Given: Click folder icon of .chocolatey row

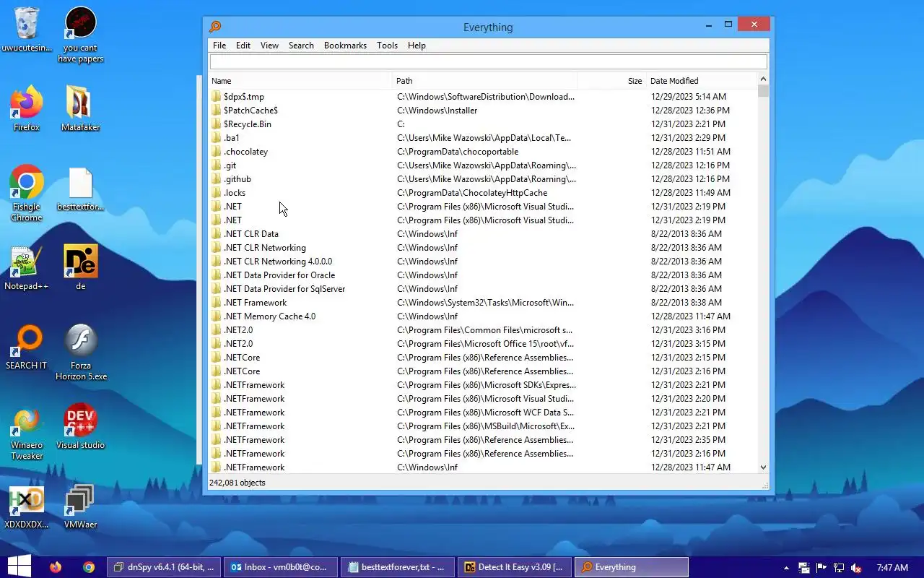Looking at the screenshot, I should (x=216, y=152).
